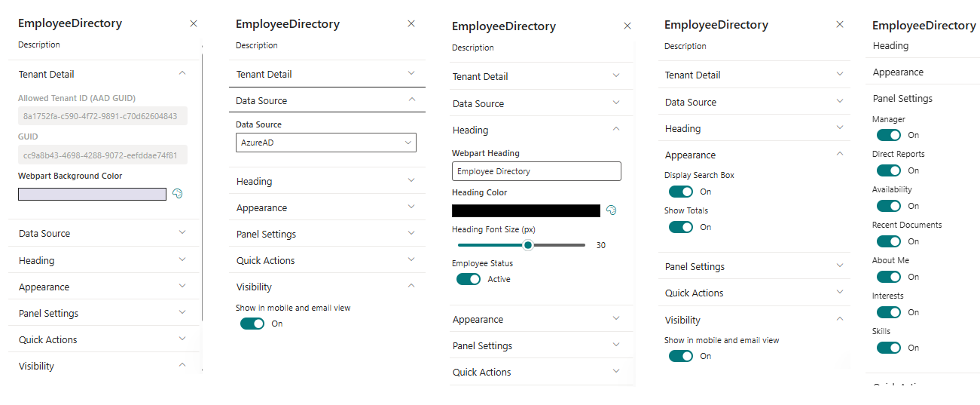This screenshot has width=980, height=405.
Task: Click the black Heading Color swatch
Action: 526,210
